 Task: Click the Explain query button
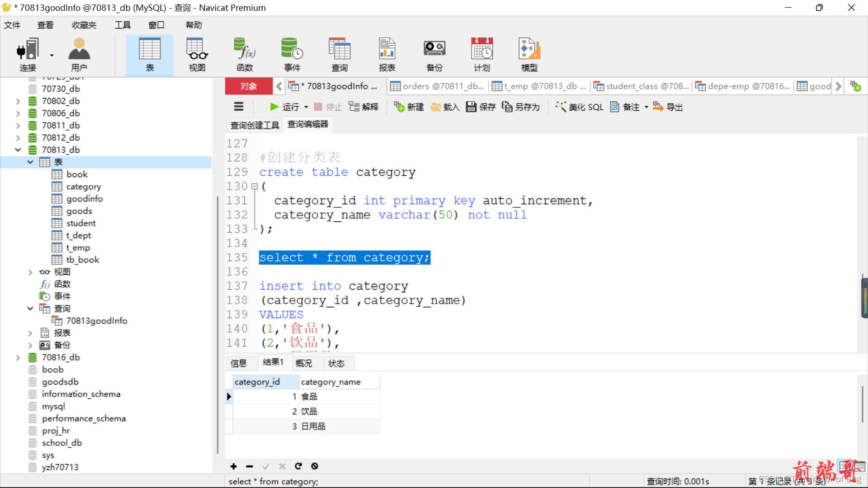tap(364, 107)
